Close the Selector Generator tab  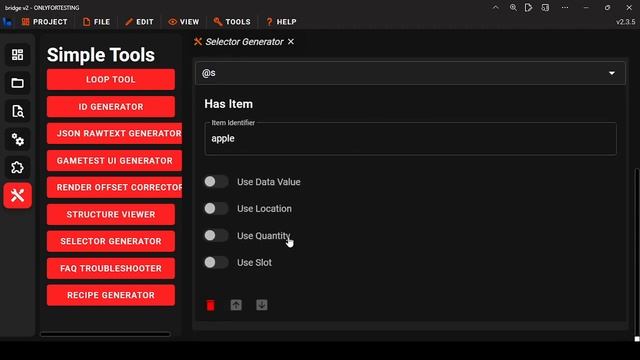tap(291, 42)
